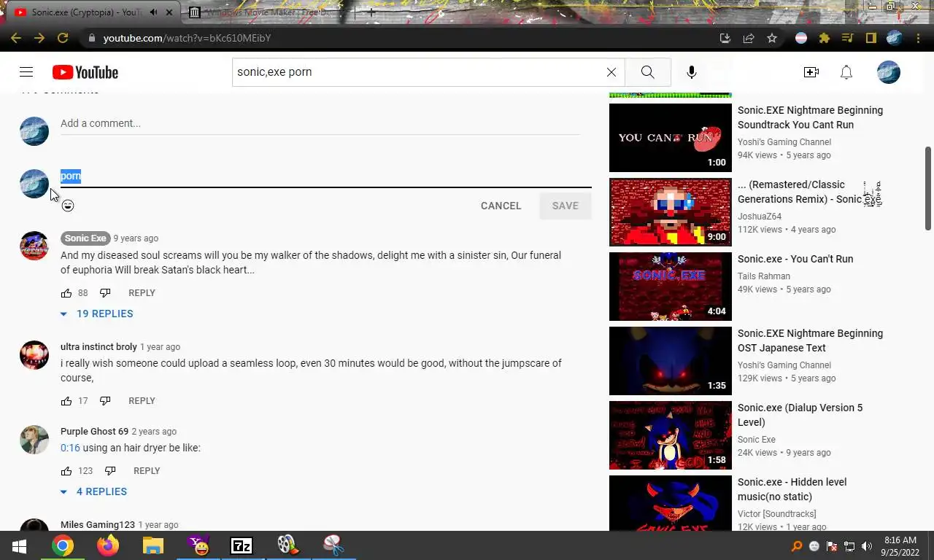Open a new browser tab

tap(371, 12)
